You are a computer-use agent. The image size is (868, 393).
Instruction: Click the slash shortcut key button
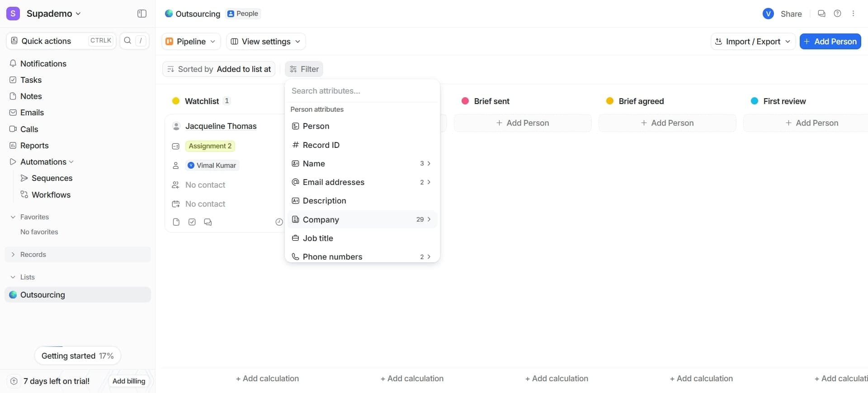[x=141, y=41]
